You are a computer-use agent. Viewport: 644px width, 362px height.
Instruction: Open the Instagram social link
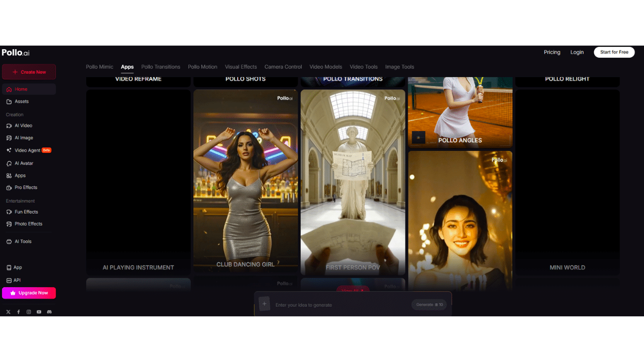click(x=29, y=312)
